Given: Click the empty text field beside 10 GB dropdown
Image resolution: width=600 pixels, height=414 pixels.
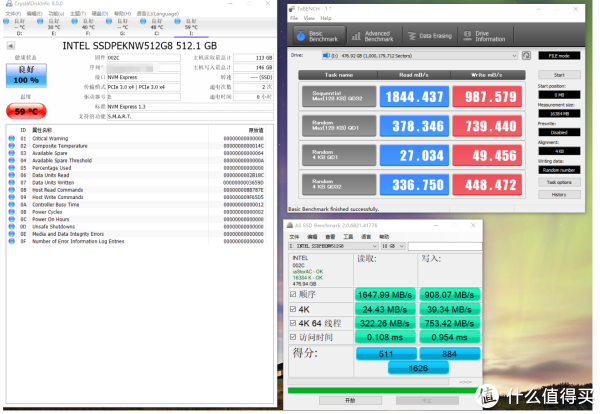Looking at the screenshot, I should (x=445, y=246).
